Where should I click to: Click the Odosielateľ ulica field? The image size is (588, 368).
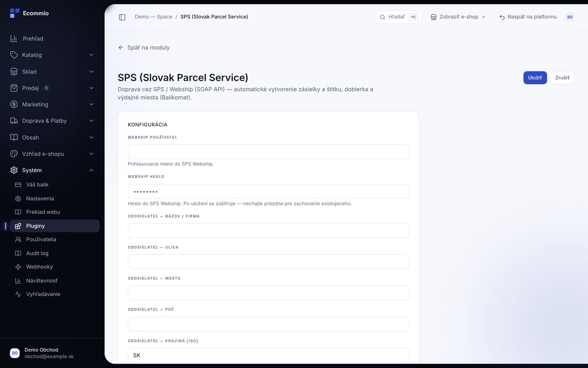click(268, 262)
